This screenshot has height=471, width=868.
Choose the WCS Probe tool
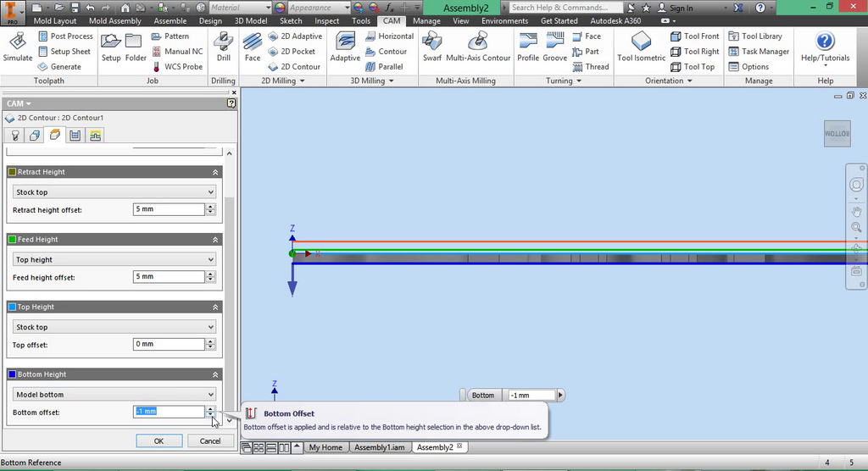177,66
